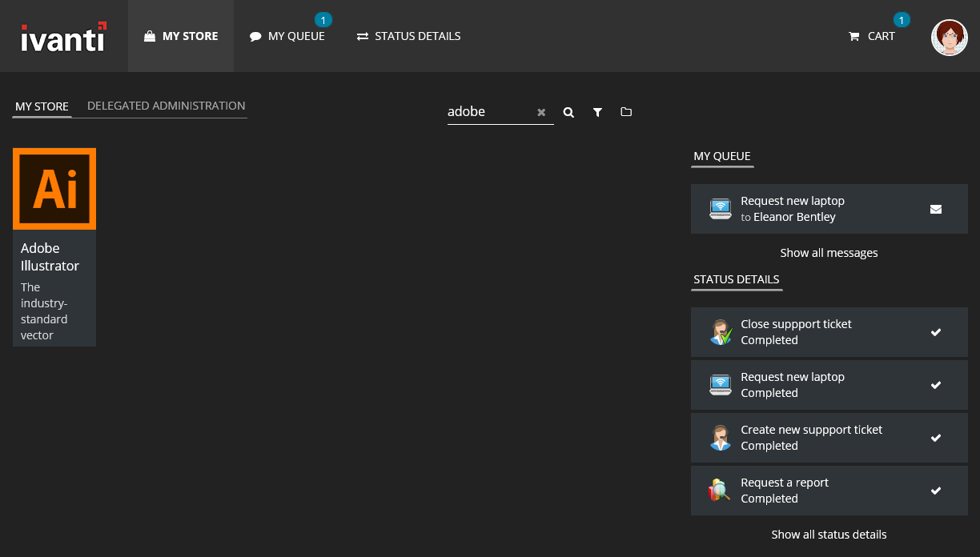
Task: Click the Ivanti logo
Action: coord(64,37)
